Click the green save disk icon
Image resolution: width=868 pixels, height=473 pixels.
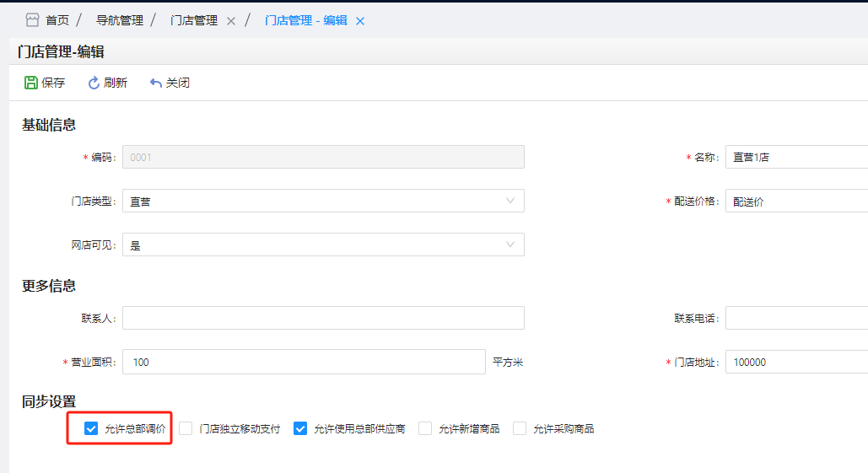tap(30, 83)
